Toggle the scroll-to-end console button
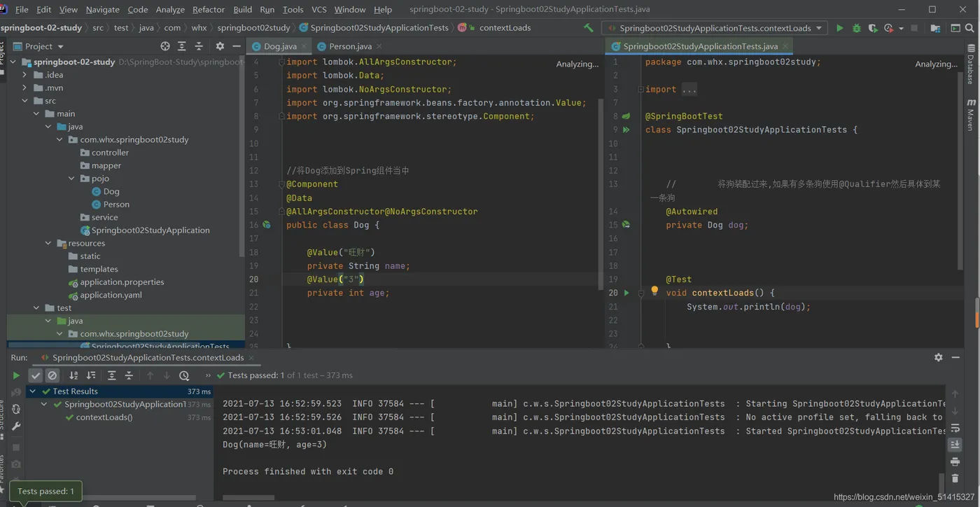Image resolution: width=980 pixels, height=507 pixels. tap(955, 445)
